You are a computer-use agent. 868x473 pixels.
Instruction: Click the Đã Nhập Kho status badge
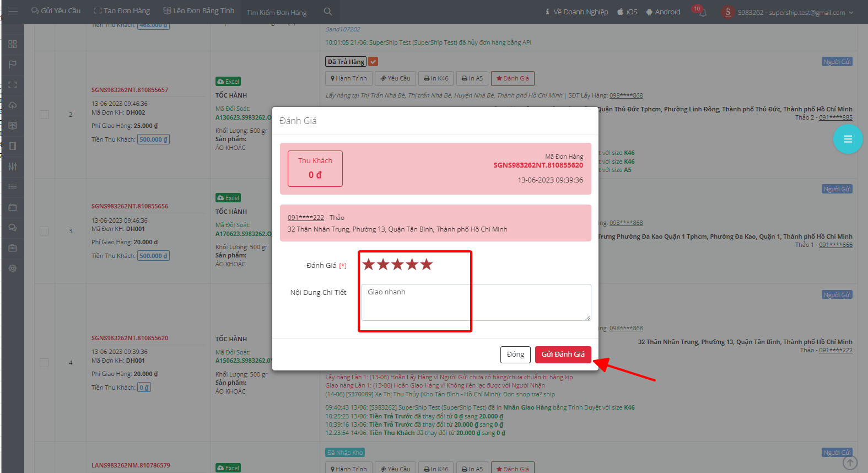click(x=345, y=453)
